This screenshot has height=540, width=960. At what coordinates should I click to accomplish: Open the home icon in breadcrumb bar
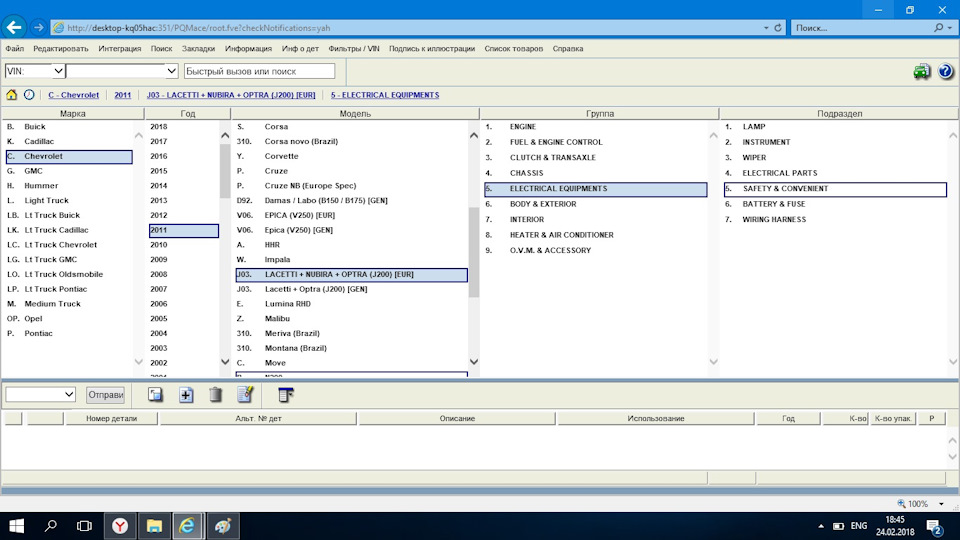(x=12, y=95)
